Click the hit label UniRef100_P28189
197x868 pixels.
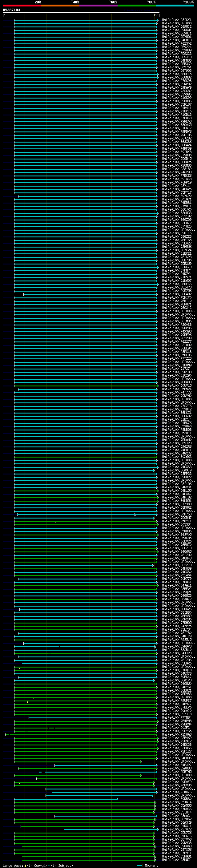click(x=177, y=169)
